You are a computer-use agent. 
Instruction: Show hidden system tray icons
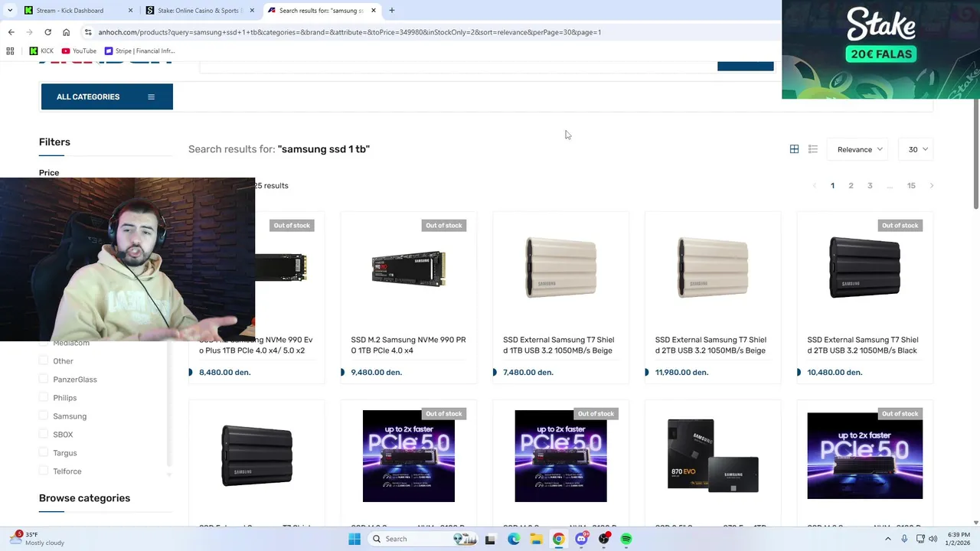pyautogui.click(x=888, y=539)
